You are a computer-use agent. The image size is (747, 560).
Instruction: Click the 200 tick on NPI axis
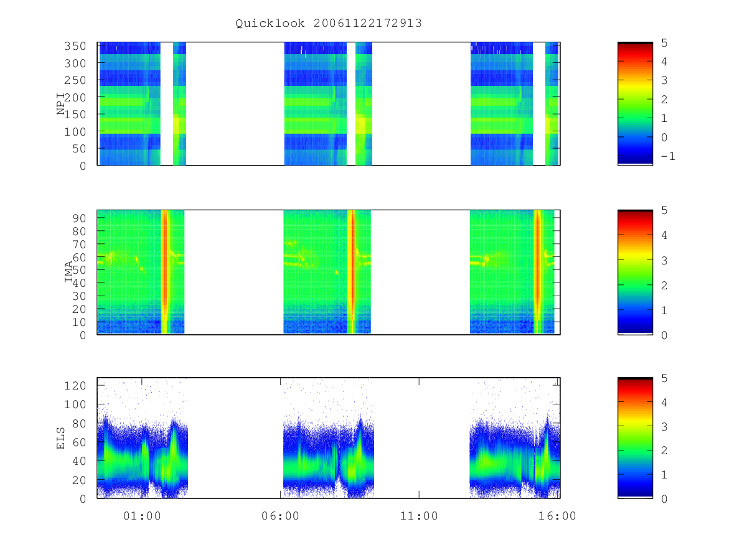(x=76, y=98)
